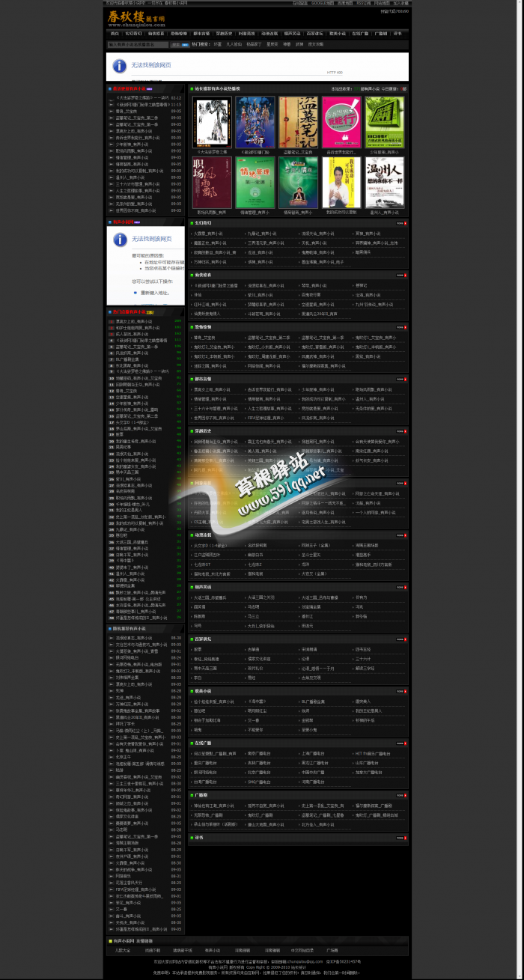
Task: Open the 情绪管理 book cover thumbnail
Action: [x=255, y=182]
